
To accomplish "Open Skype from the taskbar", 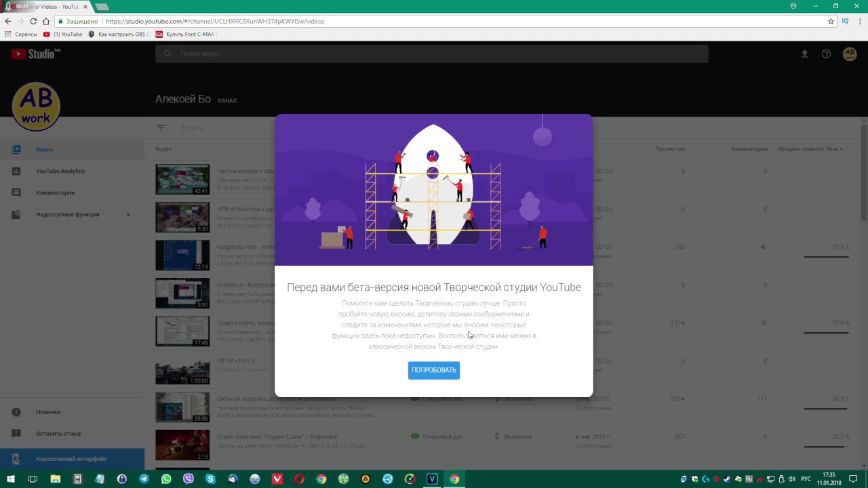I will (211, 479).
